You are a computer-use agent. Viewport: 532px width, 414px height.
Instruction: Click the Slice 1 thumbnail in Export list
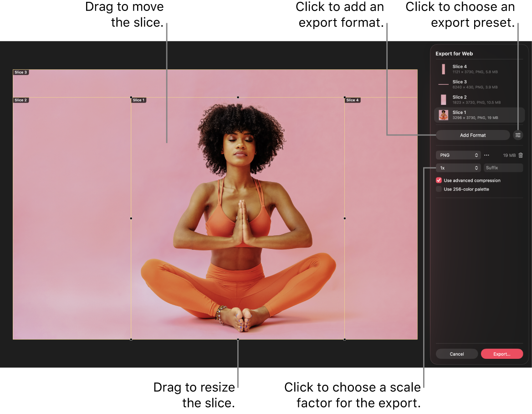coord(443,114)
